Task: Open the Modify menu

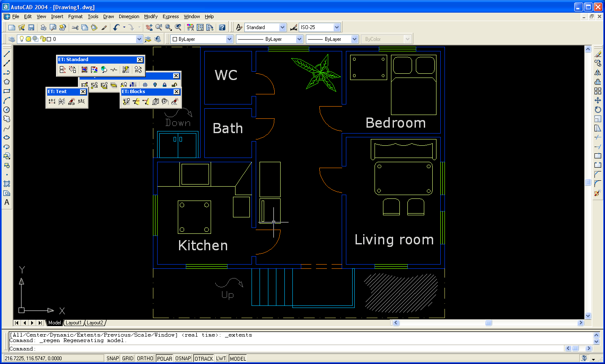Action: (151, 16)
